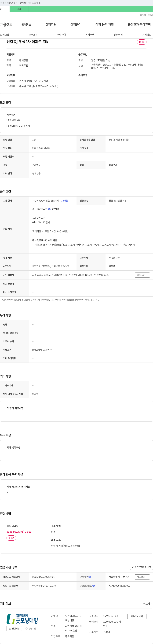Block viewing with 열람차단 button
The width and height of the screenshot is (153, 644).
pos(31,629)
